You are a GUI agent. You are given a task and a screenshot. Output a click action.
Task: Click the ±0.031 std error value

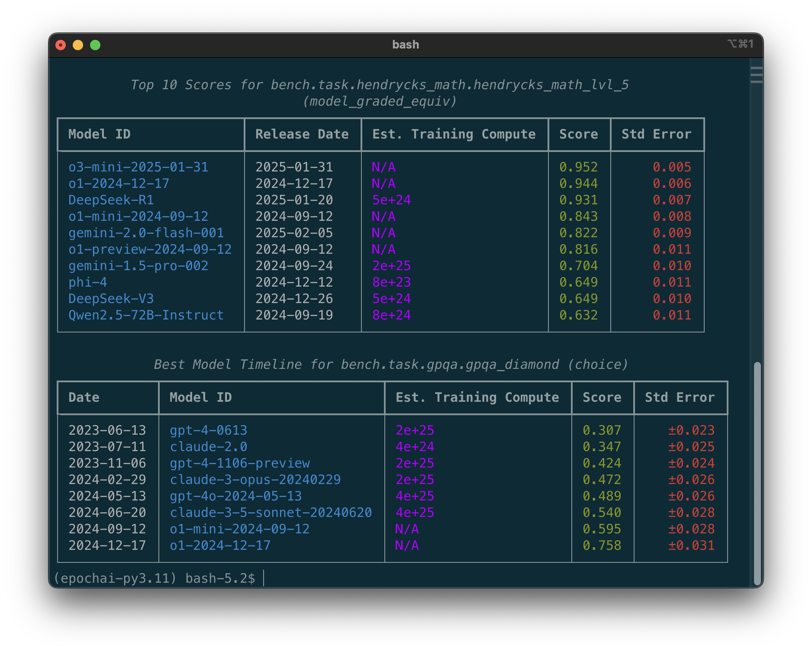pyautogui.click(x=691, y=545)
